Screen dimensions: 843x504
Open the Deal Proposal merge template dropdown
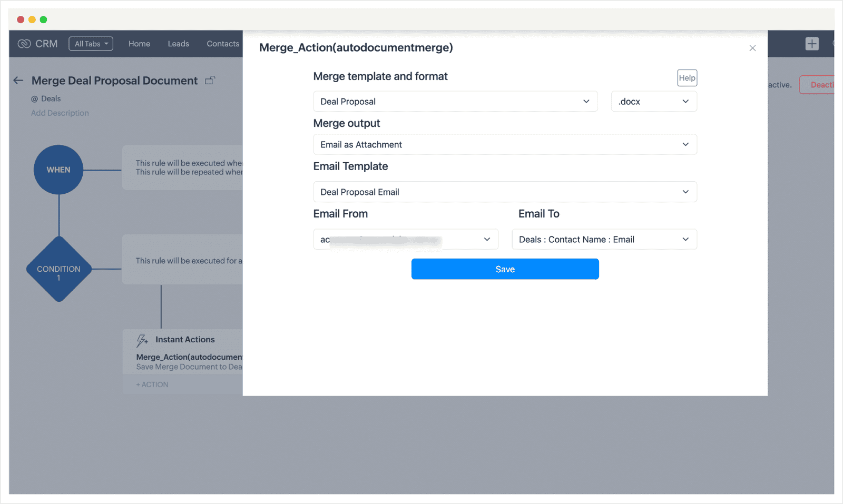tap(455, 101)
